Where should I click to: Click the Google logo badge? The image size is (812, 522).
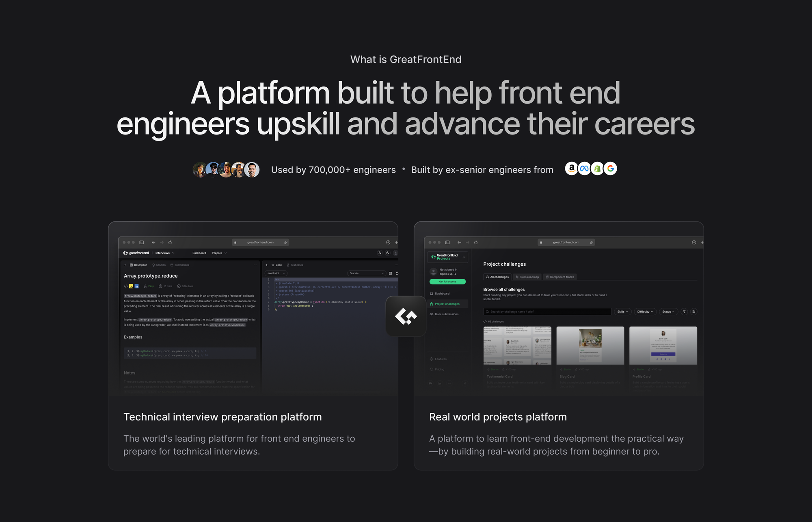pyautogui.click(x=610, y=169)
